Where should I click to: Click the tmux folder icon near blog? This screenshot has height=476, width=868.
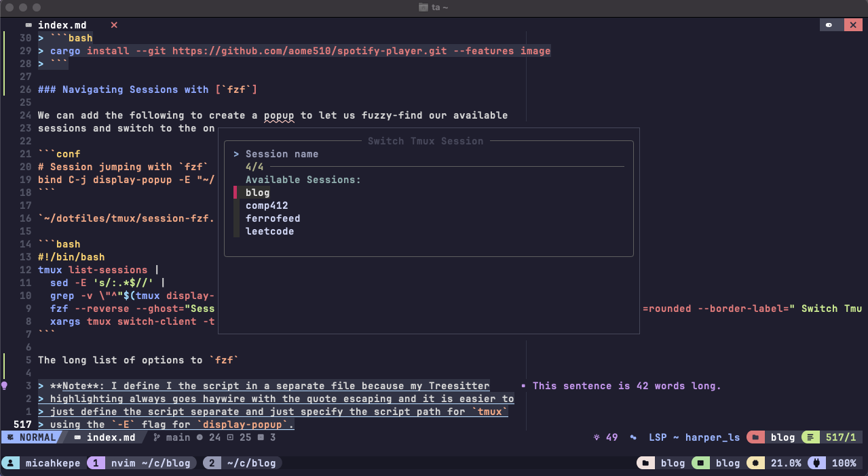tap(646, 463)
